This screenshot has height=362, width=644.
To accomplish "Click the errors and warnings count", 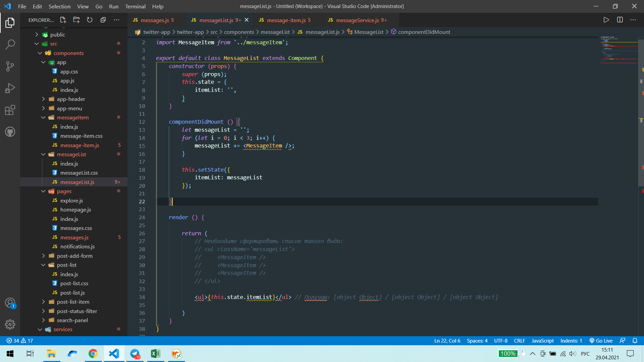I will click(x=19, y=341).
